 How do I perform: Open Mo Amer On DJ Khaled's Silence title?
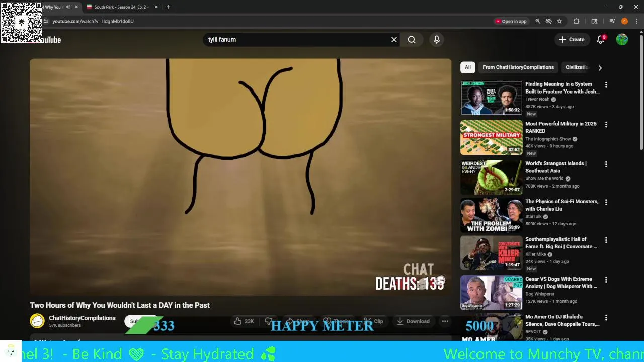pos(562,320)
